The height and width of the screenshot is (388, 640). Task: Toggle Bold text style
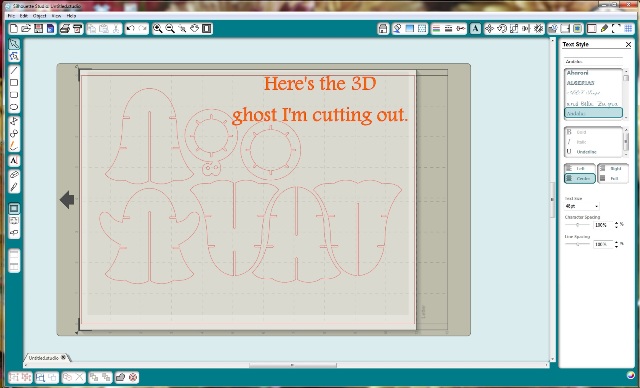coord(576,132)
